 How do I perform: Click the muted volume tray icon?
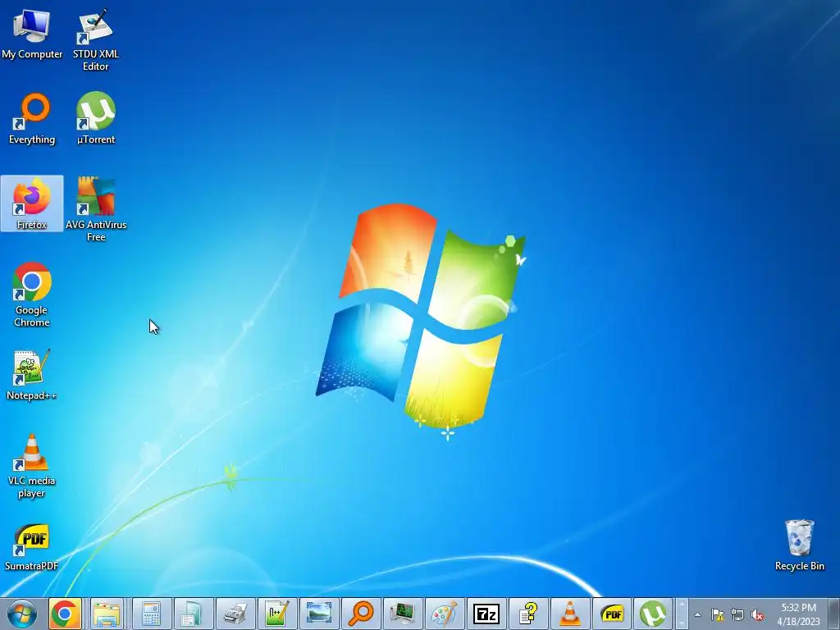[x=757, y=614]
